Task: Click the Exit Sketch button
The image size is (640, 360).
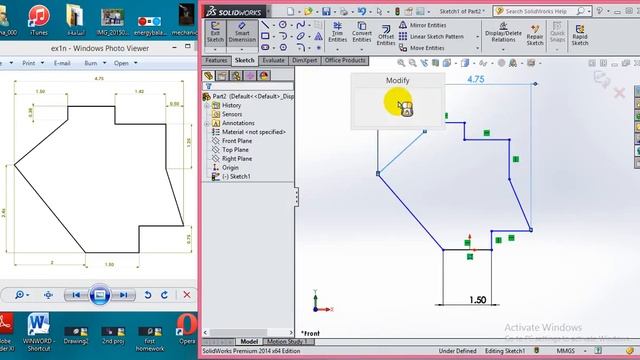Action: coord(215,32)
